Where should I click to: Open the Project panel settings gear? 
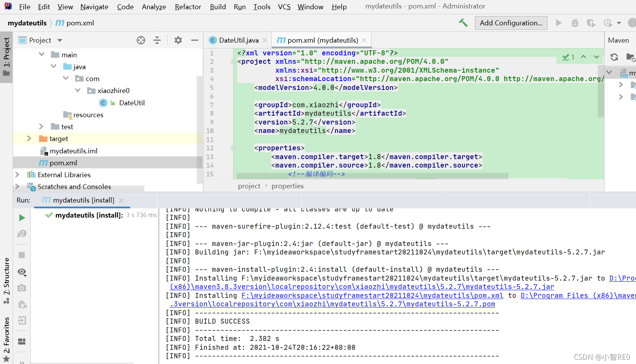point(178,40)
